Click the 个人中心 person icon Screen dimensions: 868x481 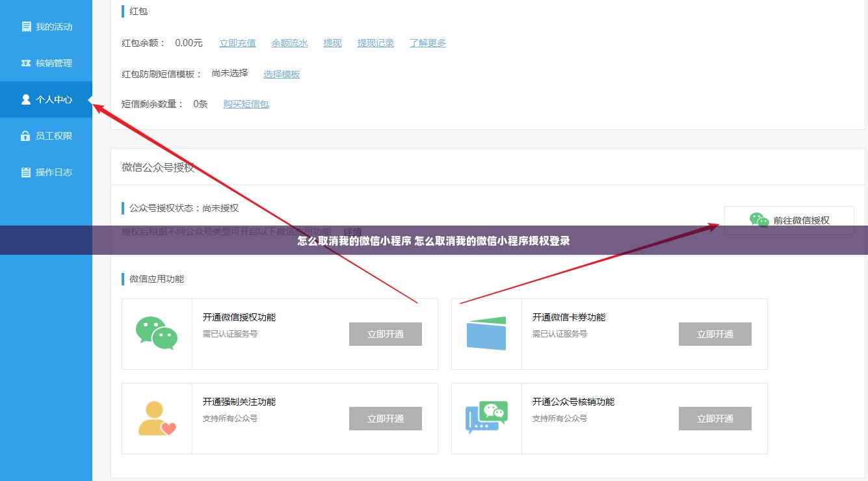26,99
